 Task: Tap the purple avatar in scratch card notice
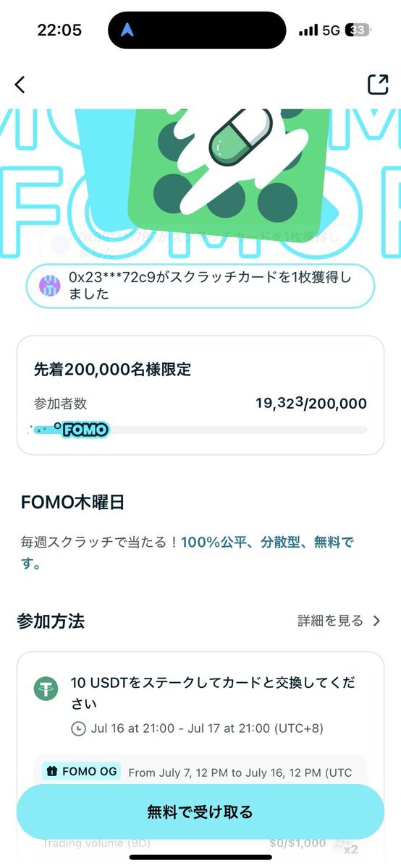[50, 286]
